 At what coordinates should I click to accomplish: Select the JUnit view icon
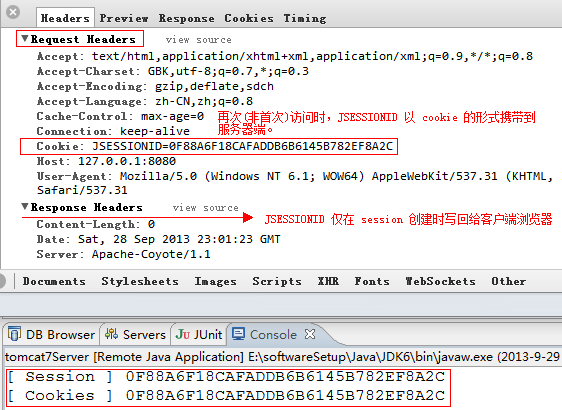click(x=183, y=334)
